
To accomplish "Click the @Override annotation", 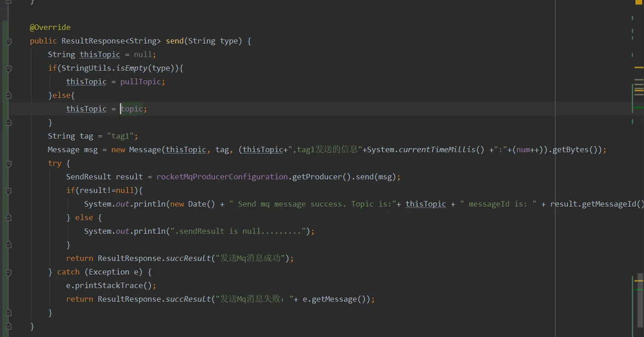I will (x=50, y=27).
